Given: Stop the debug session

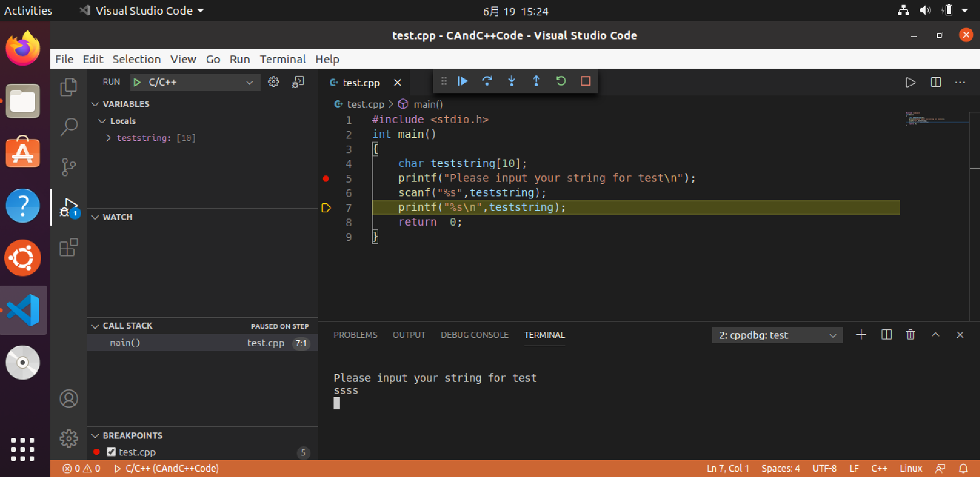Looking at the screenshot, I should click(x=585, y=81).
